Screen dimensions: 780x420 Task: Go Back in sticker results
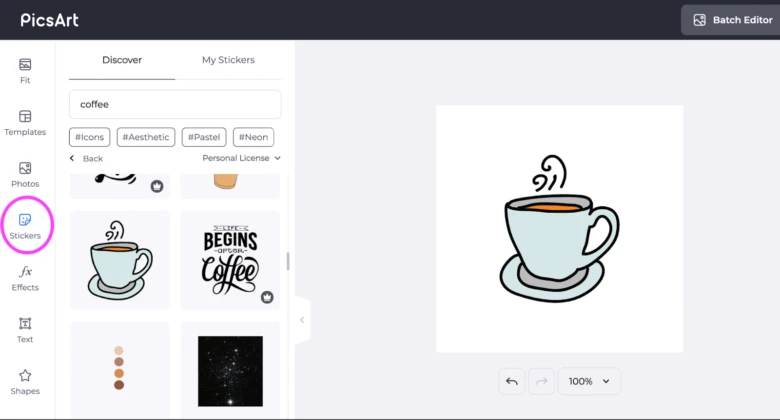click(86, 158)
